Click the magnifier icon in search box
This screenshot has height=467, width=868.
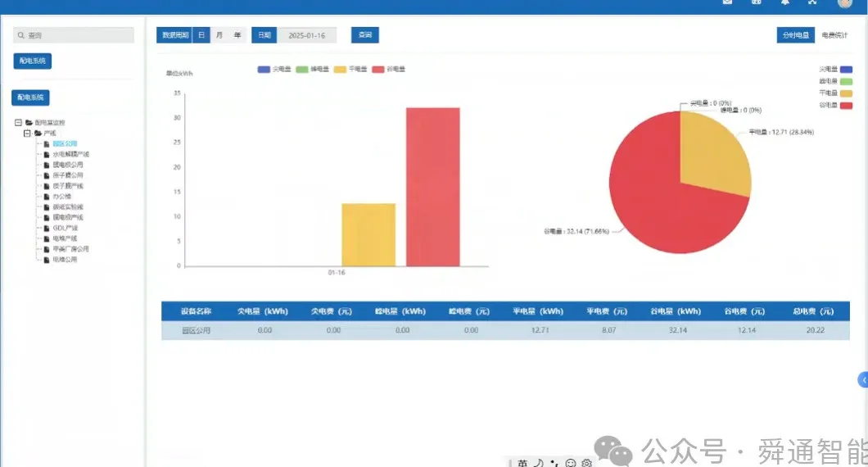pos(21,35)
